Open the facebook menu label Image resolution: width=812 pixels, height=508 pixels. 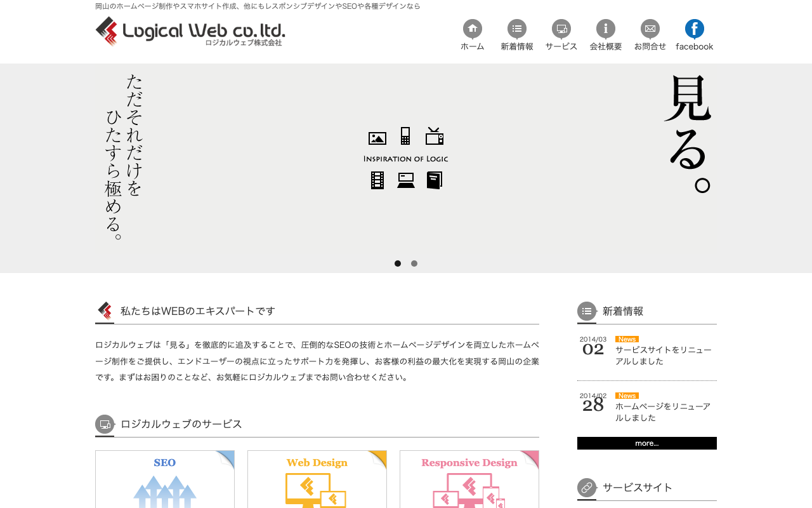695,46
